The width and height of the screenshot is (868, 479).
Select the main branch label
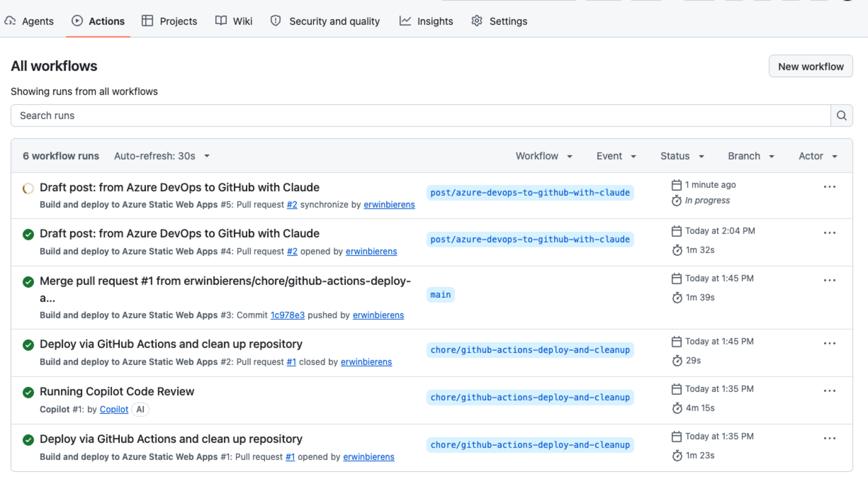(441, 295)
